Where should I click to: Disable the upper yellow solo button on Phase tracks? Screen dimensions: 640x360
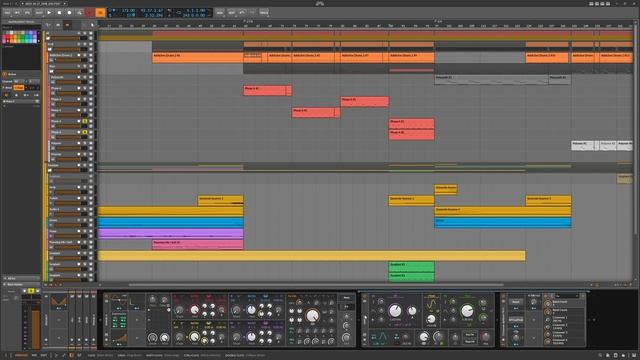coord(85,121)
